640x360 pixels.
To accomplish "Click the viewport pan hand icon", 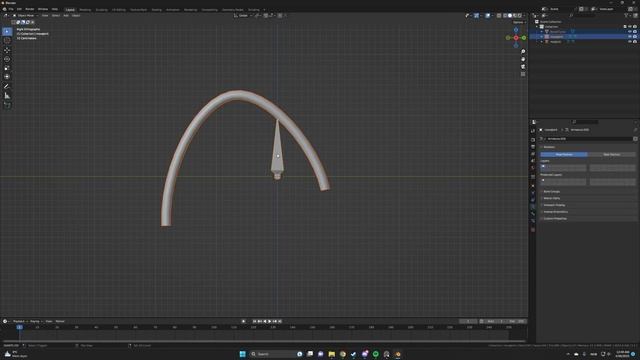I will (523, 59).
